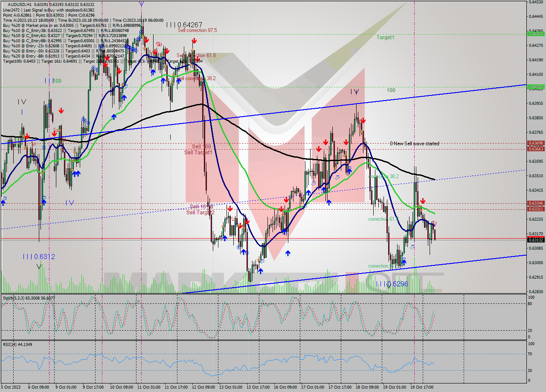Click the RSI 30 level axis label

(530, 370)
